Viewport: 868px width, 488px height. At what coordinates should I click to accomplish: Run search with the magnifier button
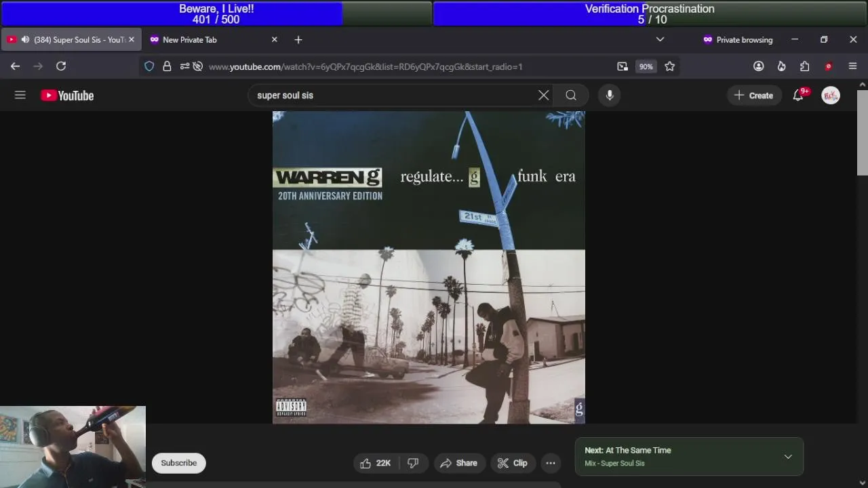pyautogui.click(x=571, y=96)
